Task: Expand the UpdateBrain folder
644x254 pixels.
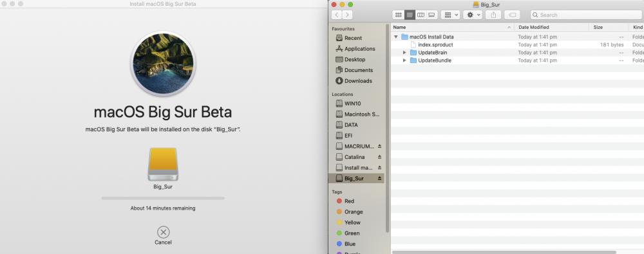Action: point(404,53)
